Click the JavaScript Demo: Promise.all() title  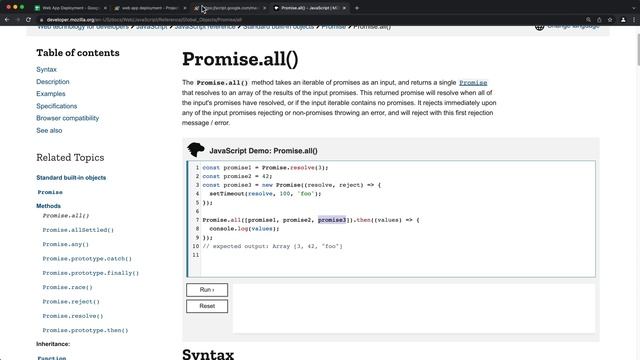pyautogui.click(x=263, y=151)
